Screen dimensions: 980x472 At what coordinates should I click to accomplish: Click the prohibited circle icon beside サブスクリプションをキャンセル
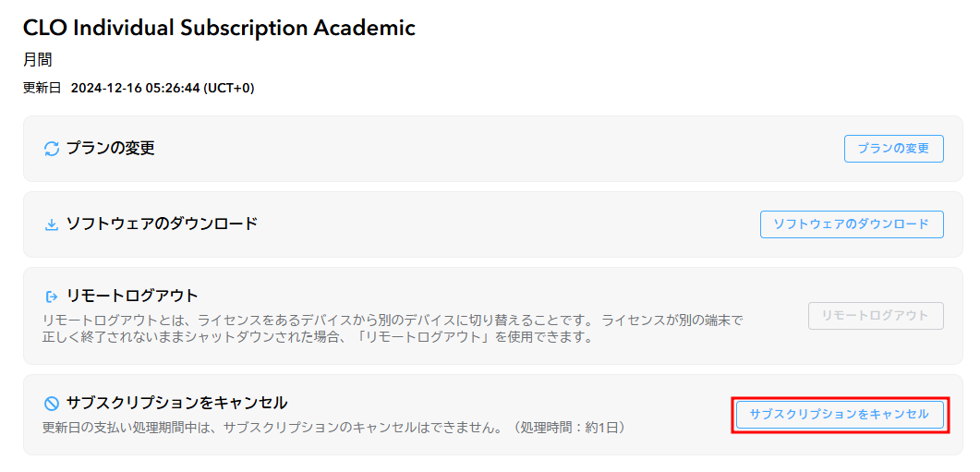[x=52, y=404]
